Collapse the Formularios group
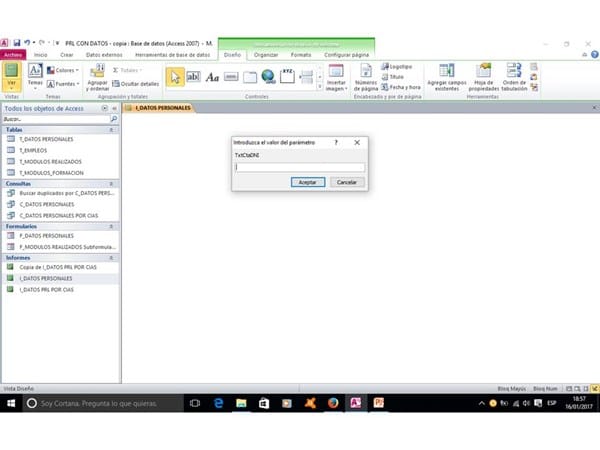Screen dimensions: 600x450 click(111, 227)
